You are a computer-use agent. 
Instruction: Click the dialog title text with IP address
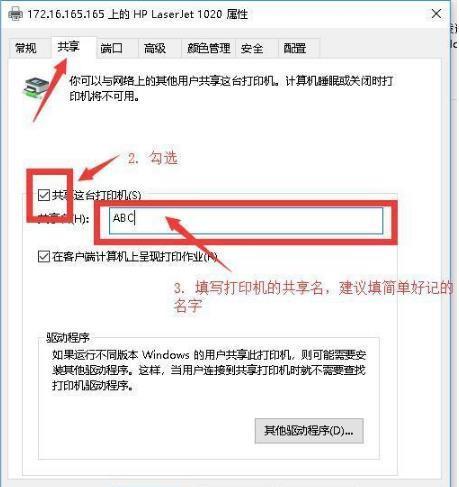[138, 14]
